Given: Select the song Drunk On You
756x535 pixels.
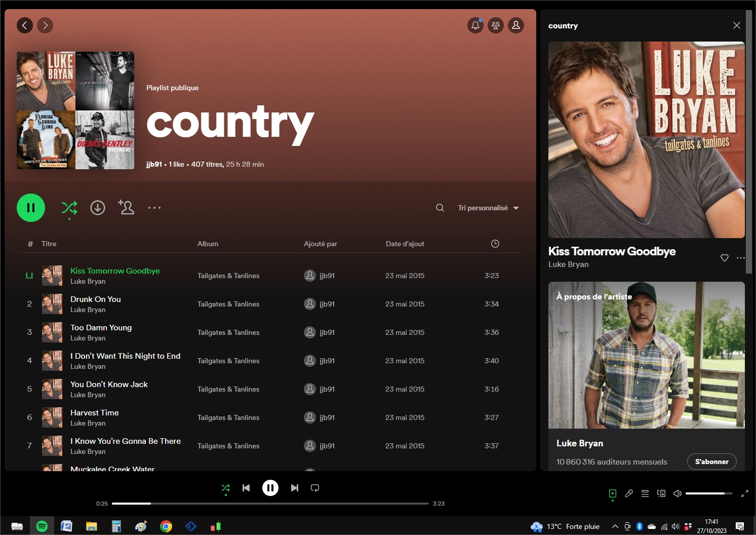Looking at the screenshot, I should (x=96, y=299).
